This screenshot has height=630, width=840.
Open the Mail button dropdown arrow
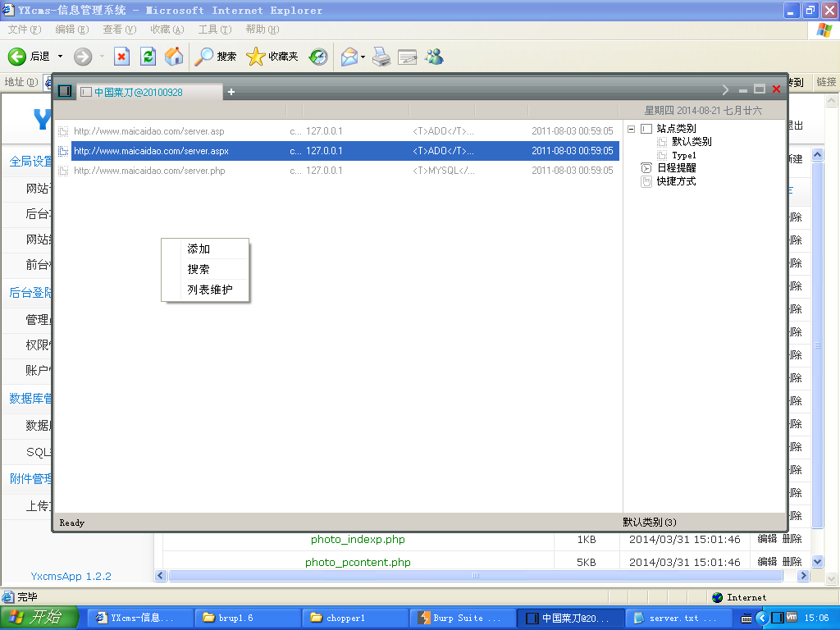[363, 57]
